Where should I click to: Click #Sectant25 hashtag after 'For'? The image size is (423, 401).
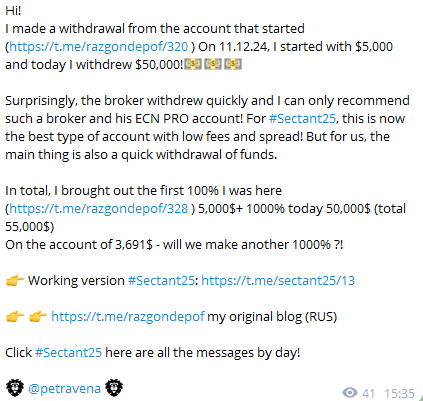click(x=302, y=119)
